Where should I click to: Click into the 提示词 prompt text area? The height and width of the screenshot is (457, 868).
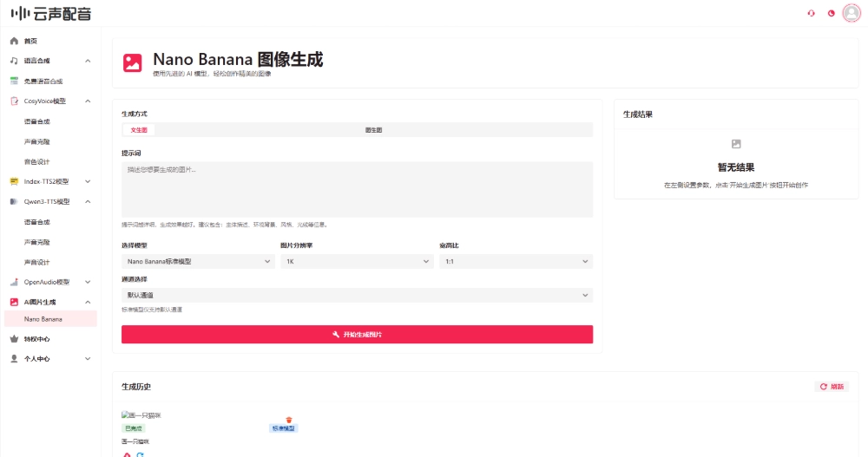tap(357, 189)
